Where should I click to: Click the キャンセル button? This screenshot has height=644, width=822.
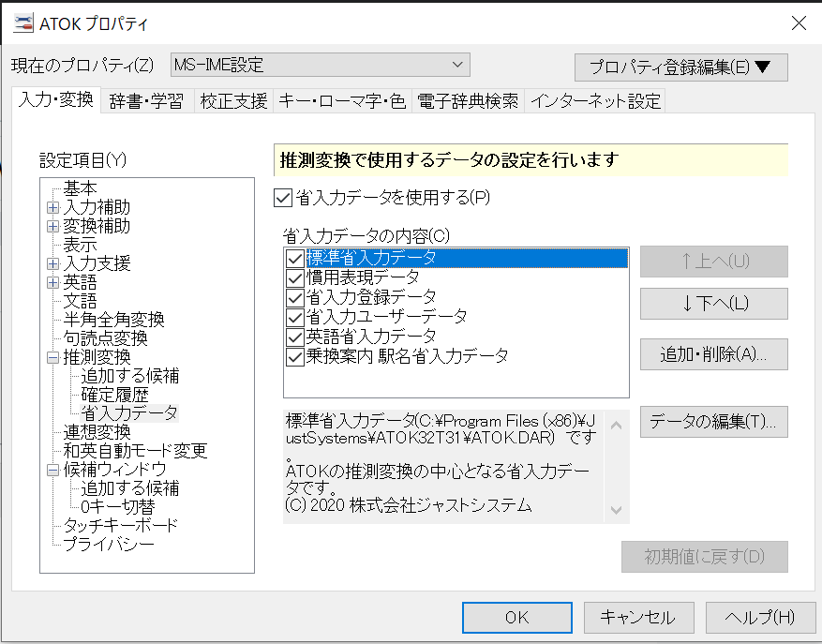click(638, 618)
